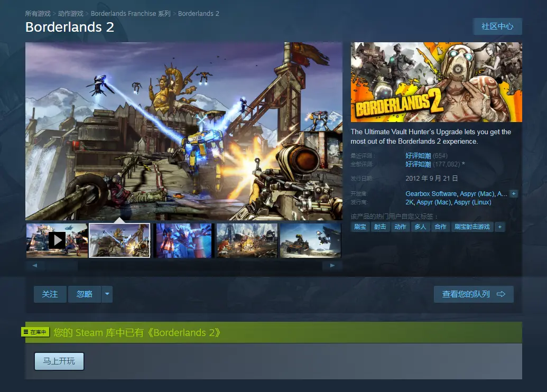Select the vehicle screenshot thumbnail
The width and height of the screenshot is (547, 392).
click(310, 240)
